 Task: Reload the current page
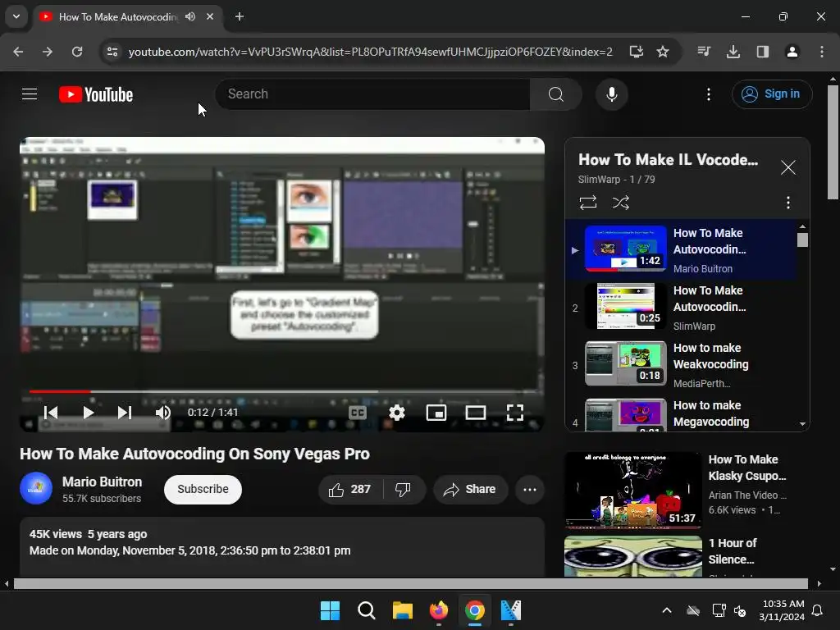click(77, 52)
